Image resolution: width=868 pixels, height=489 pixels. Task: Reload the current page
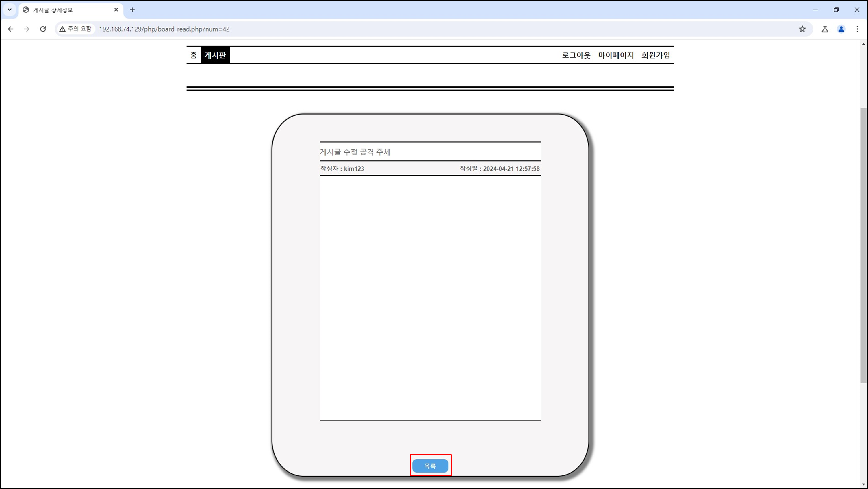[43, 29]
